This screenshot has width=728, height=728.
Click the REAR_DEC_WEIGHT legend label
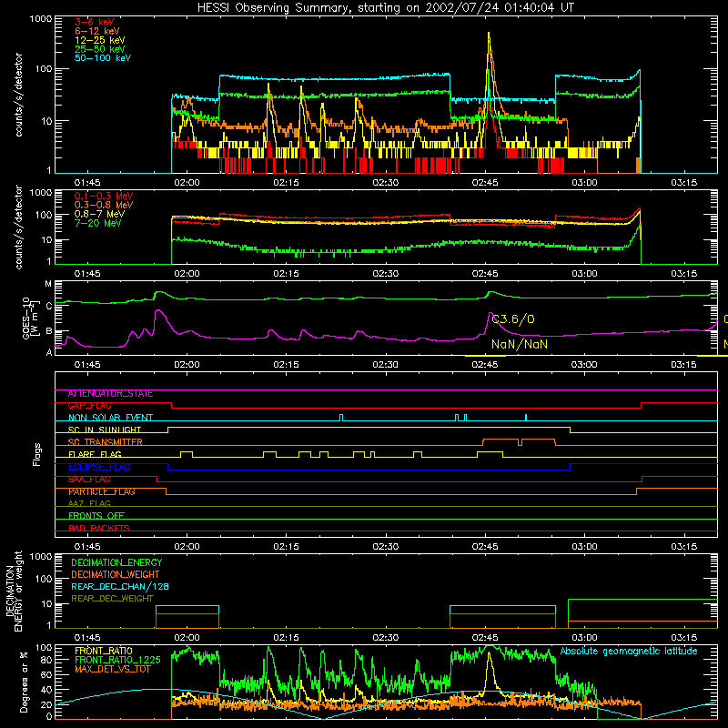point(112,599)
